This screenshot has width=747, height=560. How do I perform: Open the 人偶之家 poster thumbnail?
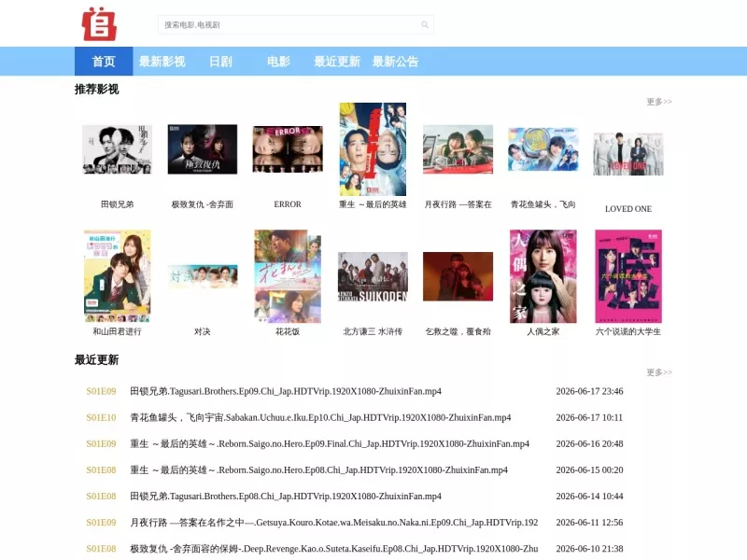543,276
